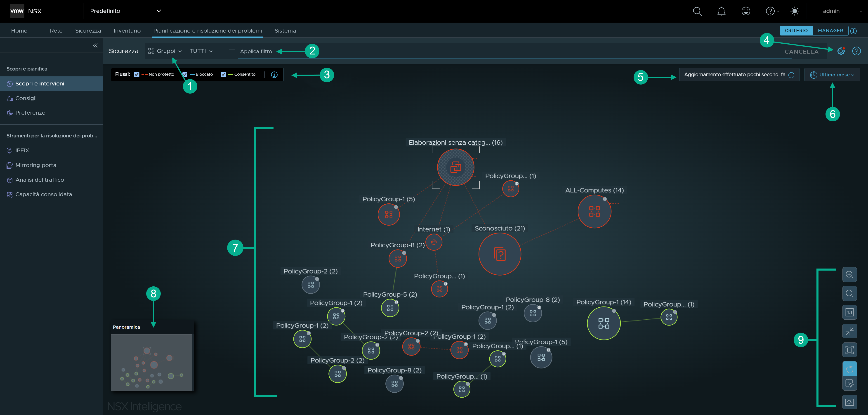
Task: Click the feedback smiley icon
Action: coord(746,11)
